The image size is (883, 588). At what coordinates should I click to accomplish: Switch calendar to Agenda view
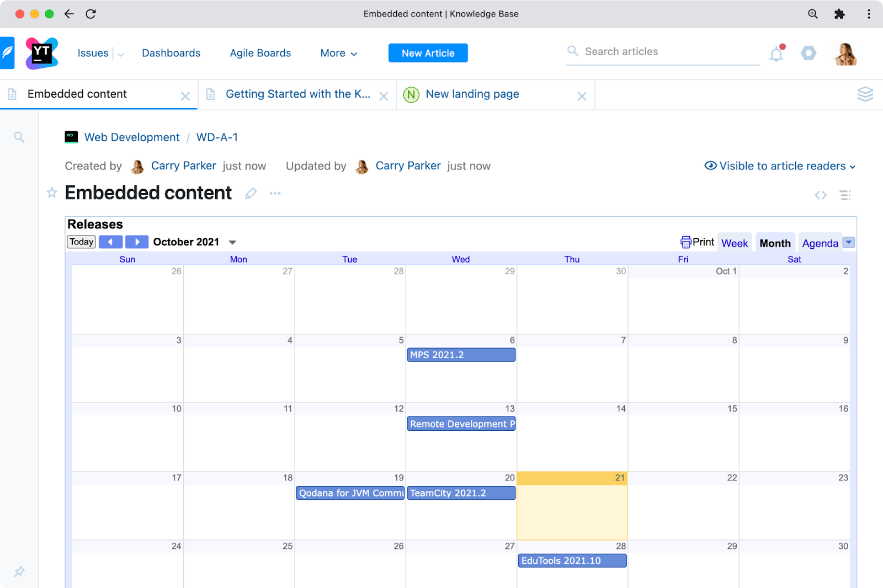coord(820,243)
